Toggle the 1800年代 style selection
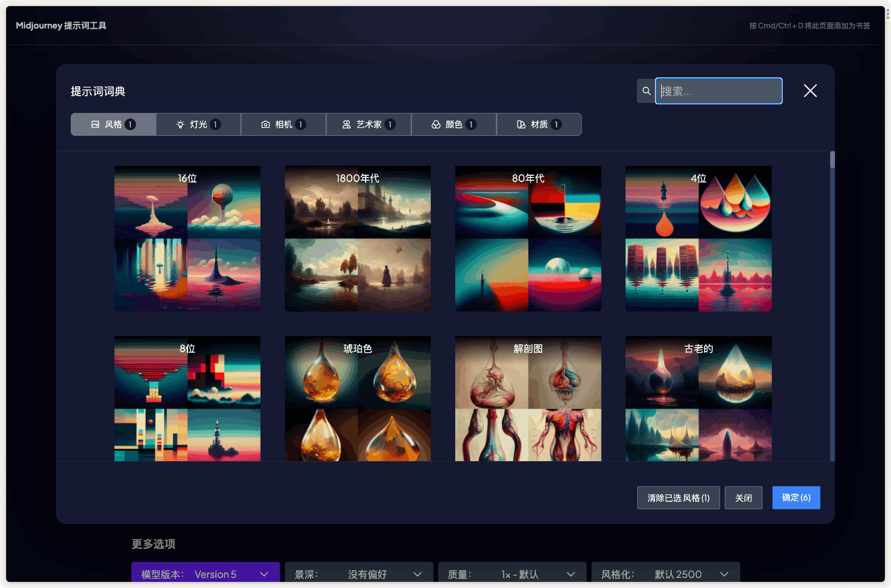 click(x=357, y=239)
